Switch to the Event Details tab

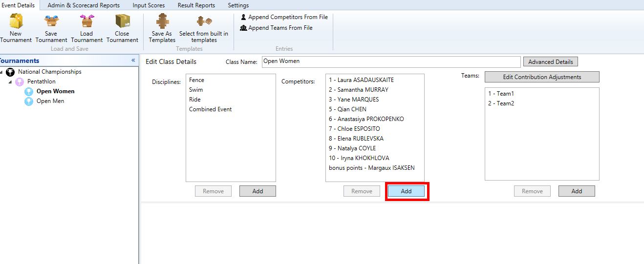click(x=18, y=5)
